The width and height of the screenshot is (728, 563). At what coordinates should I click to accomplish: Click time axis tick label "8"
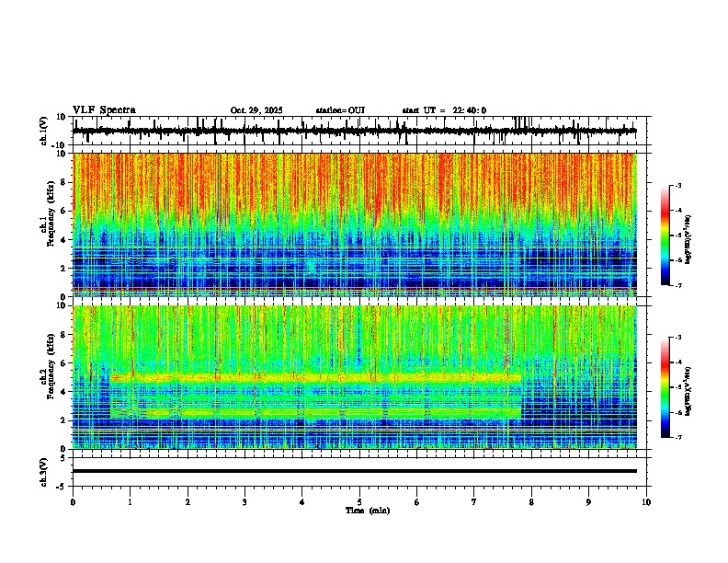click(531, 502)
